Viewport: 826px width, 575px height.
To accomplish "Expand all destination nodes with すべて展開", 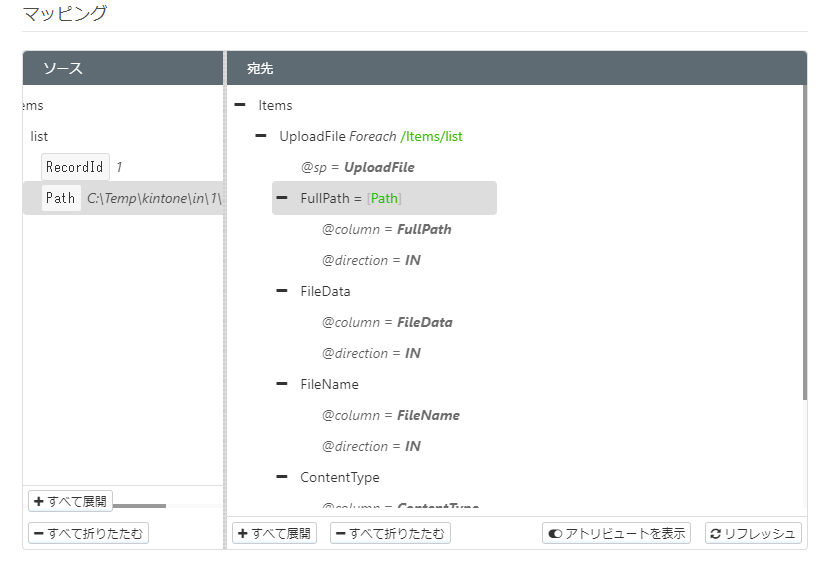I will pyautogui.click(x=275, y=533).
